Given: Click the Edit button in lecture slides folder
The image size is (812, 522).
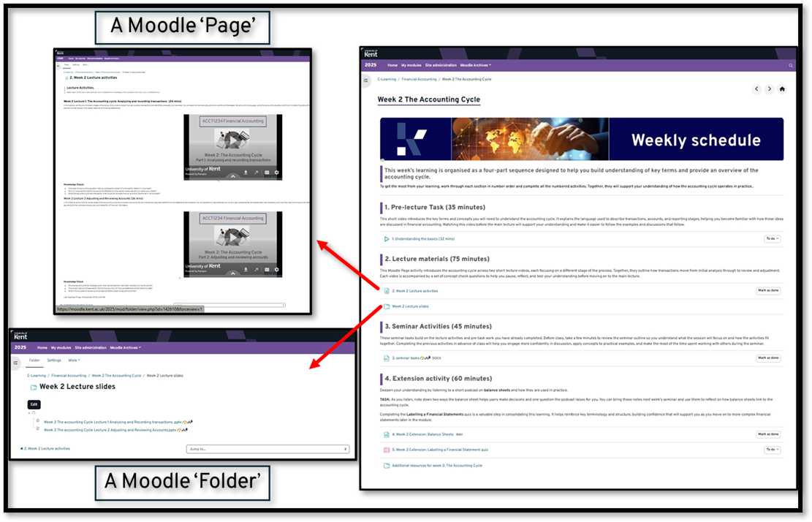Looking at the screenshot, I should pos(34,404).
